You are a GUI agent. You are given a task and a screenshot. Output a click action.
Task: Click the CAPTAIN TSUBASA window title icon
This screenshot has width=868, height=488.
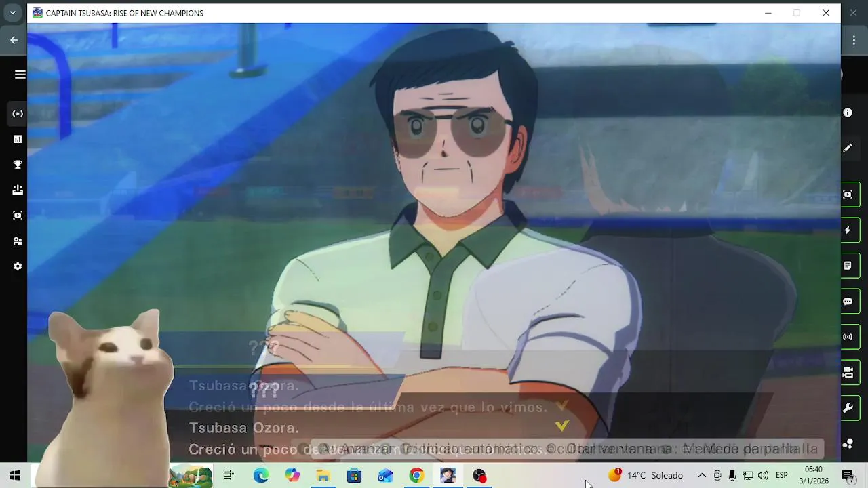(37, 13)
